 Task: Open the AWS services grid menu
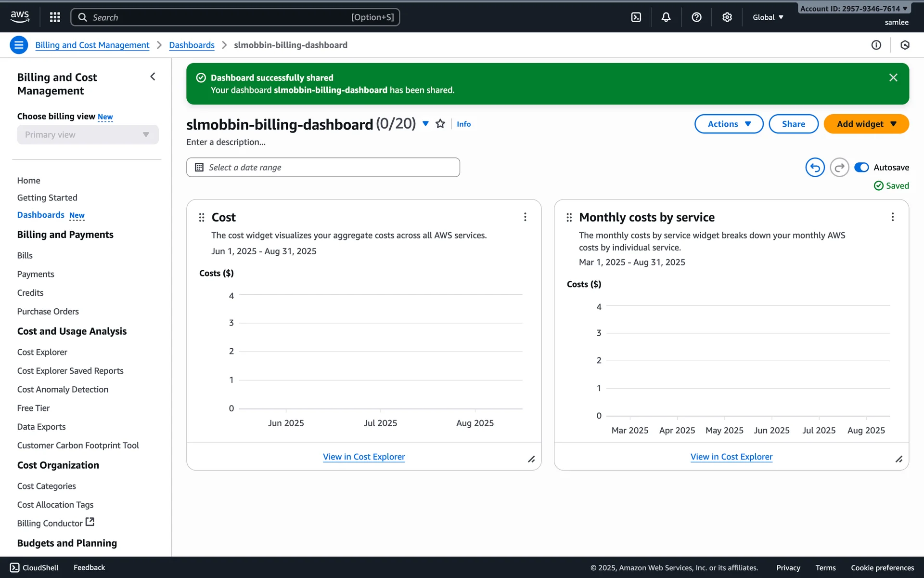click(55, 17)
